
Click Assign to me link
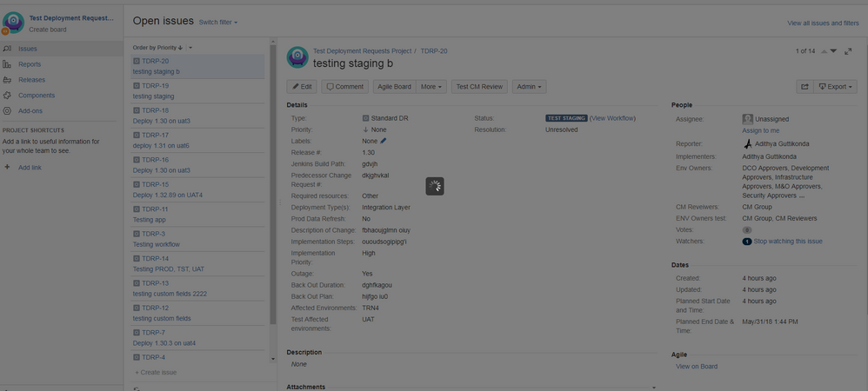pos(761,130)
